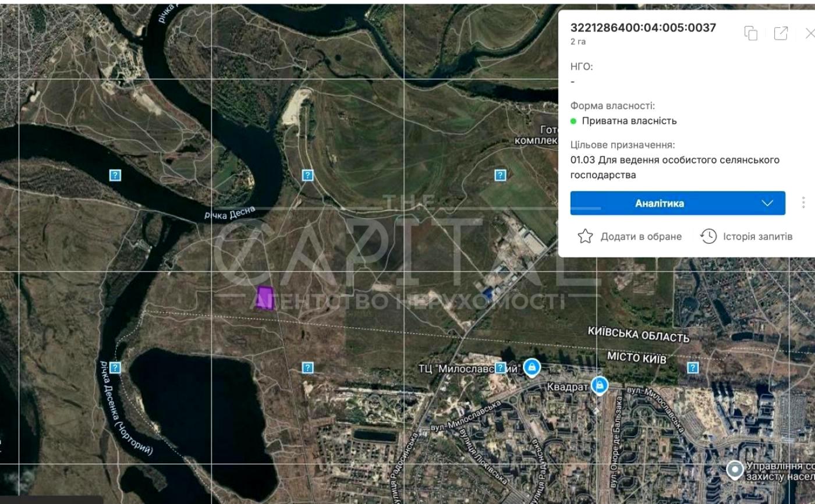This screenshot has height=504, width=815.
Task: Open Історія запитів history
Action: pyautogui.click(x=746, y=236)
